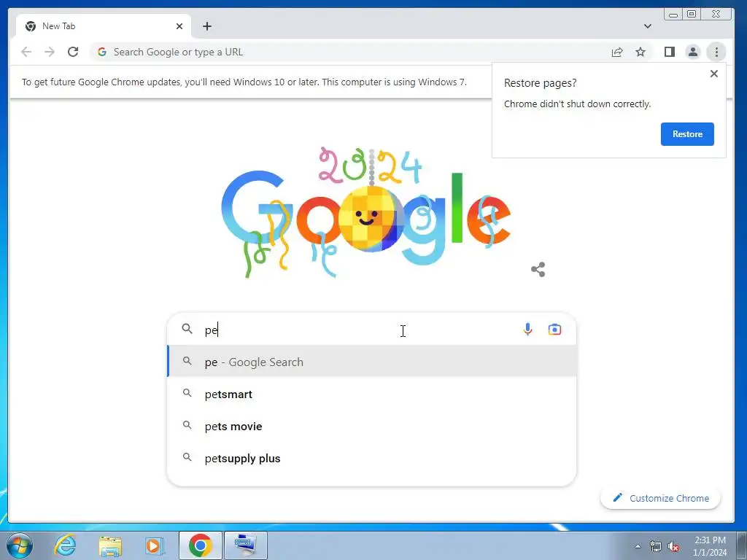Close the New Tab tab
The width and height of the screenshot is (747, 560).
pos(179,26)
